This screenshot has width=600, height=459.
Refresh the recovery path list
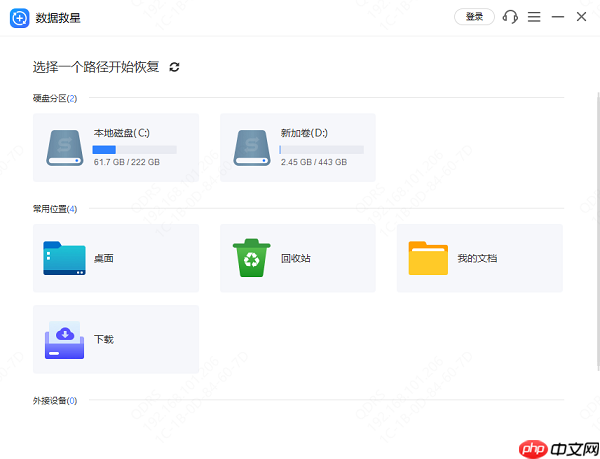(175, 67)
